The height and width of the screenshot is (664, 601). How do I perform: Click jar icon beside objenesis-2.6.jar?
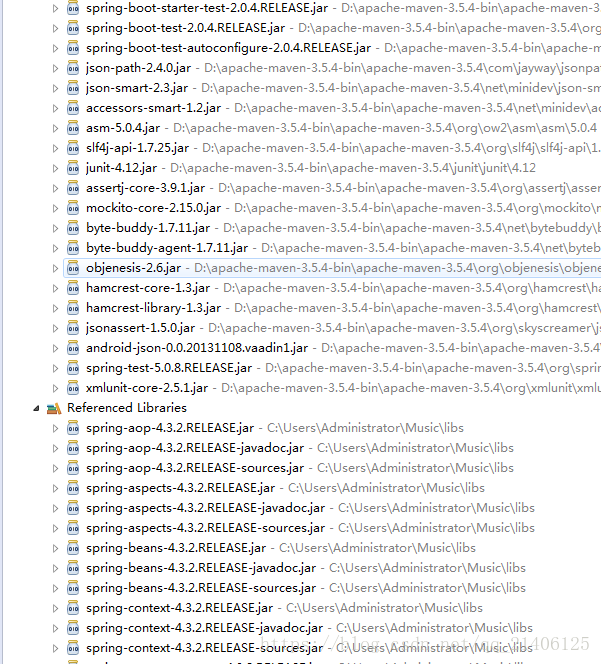tap(73, 268)
